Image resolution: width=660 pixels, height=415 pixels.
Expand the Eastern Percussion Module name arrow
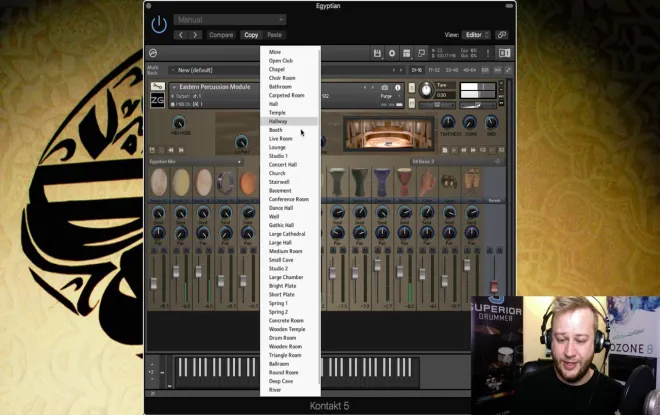click(x=174, y=87)
